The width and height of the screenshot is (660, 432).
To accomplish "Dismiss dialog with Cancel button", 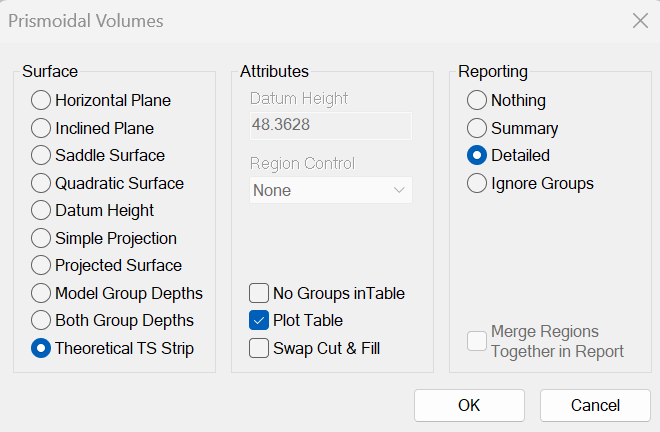I will [x=595, y=405].
